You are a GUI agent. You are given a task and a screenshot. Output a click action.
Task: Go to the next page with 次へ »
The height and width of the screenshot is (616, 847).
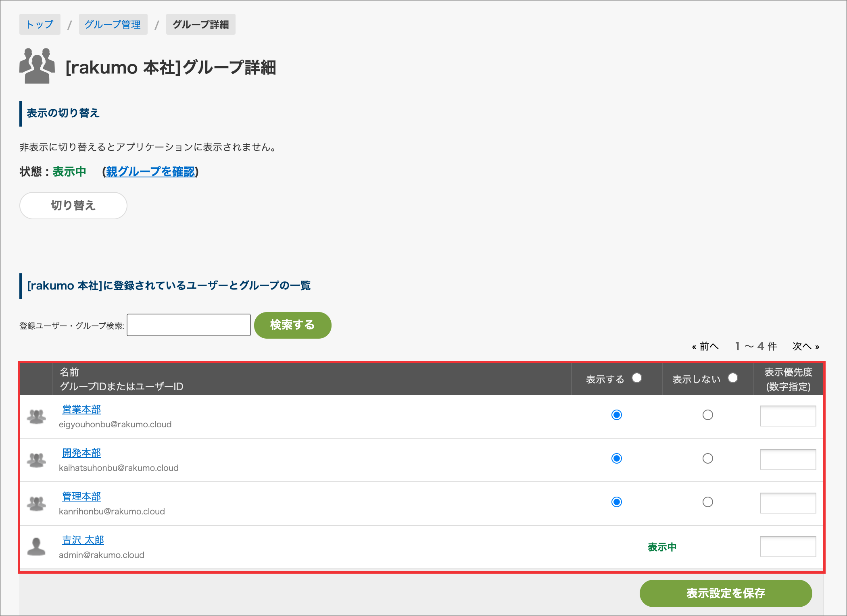point(806,346)
